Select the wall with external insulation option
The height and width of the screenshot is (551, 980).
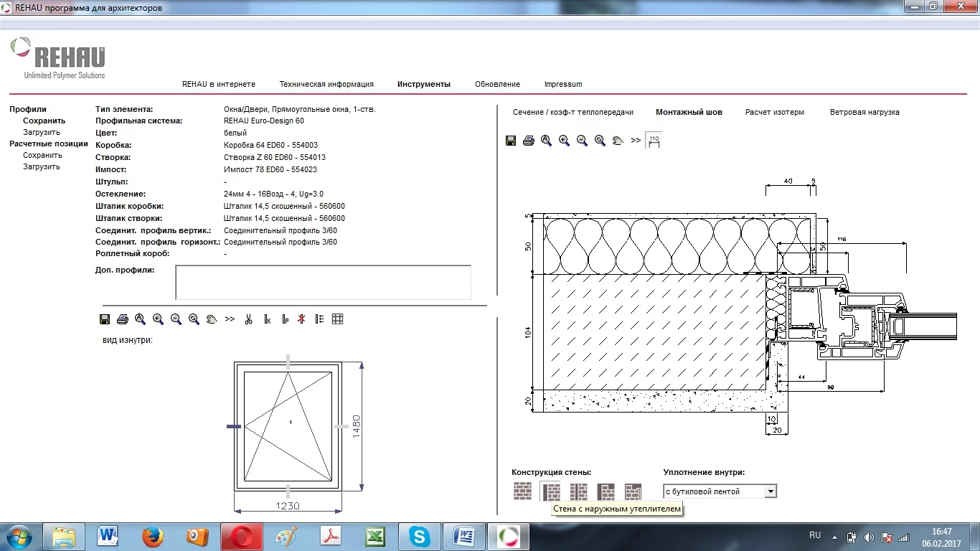[x=551, y=491]
